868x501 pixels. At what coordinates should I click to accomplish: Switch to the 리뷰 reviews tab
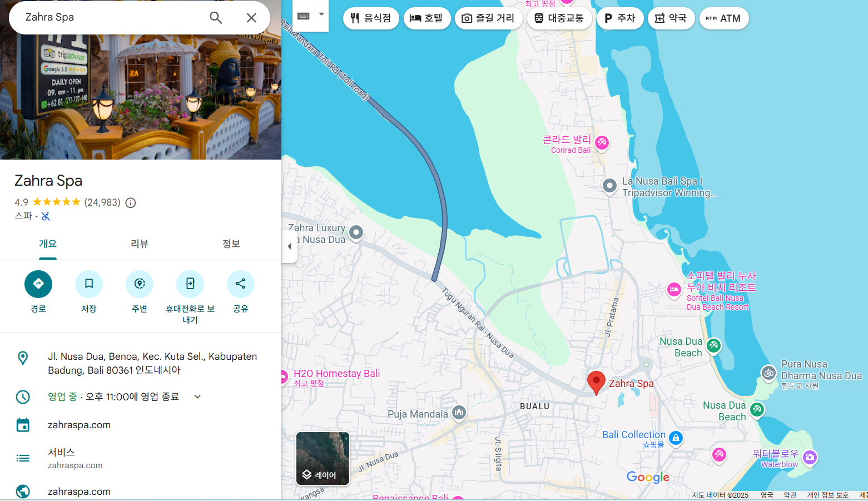tap(140, 244)
